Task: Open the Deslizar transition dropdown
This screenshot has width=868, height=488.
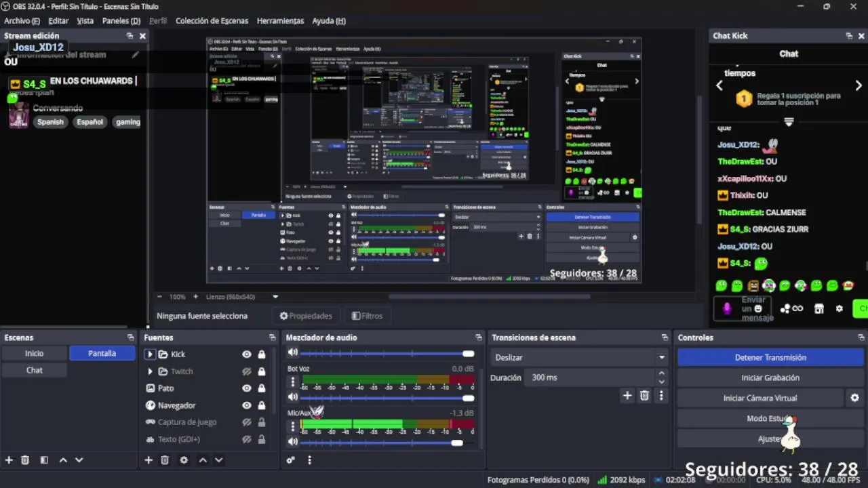Action: point(580,357)
